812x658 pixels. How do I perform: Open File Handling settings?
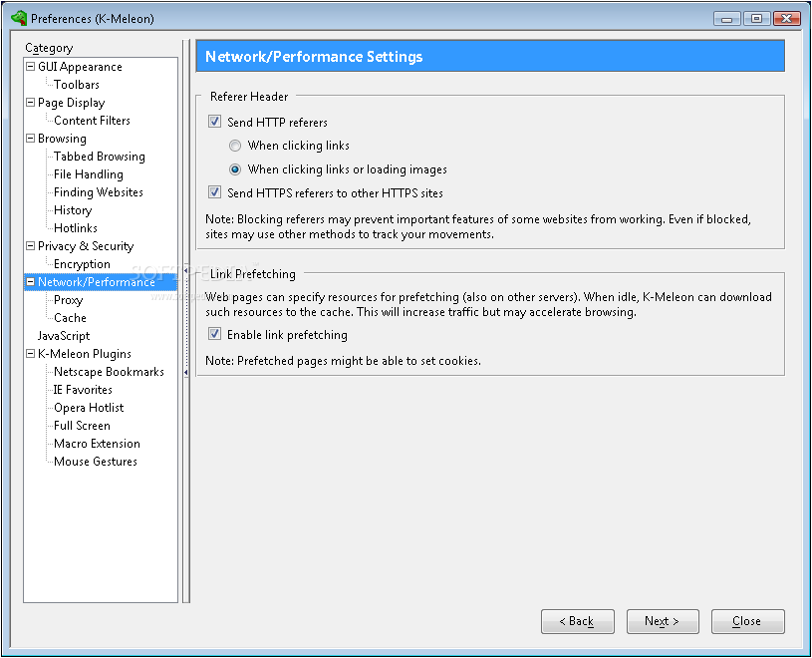click(x=89, y=174)
